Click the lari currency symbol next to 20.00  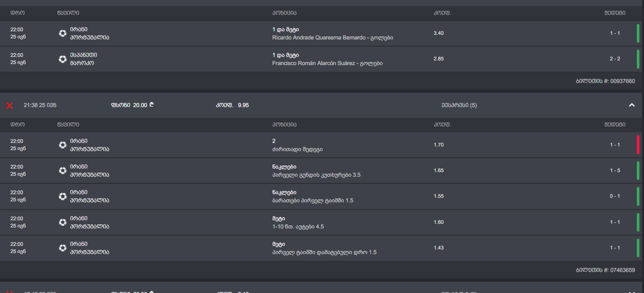point(151,104)
